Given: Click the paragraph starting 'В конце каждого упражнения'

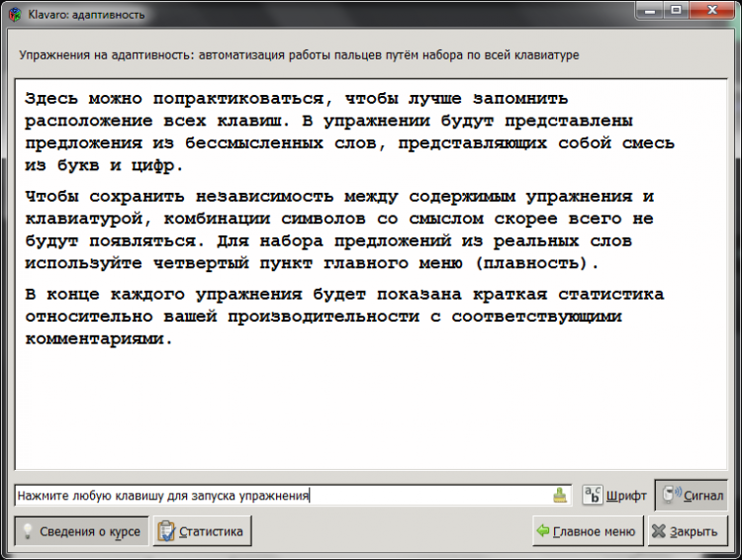Looking at the screenshot, I should click(344, 317).
